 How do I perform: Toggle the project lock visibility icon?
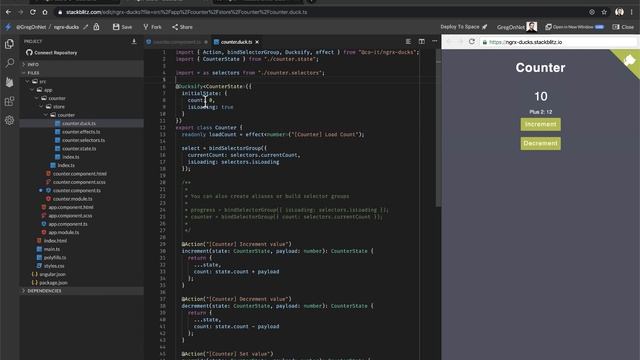point(96,27)
